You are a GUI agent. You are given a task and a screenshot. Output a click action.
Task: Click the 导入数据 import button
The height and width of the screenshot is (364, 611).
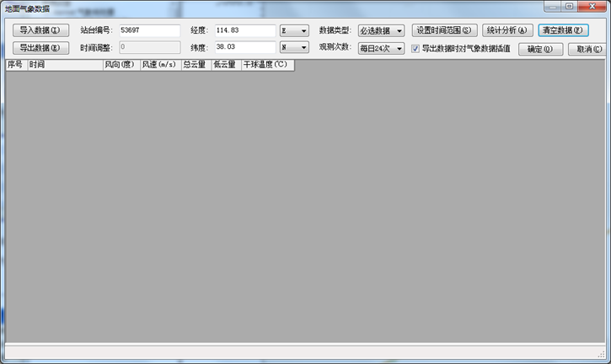[x=40, y=30]
